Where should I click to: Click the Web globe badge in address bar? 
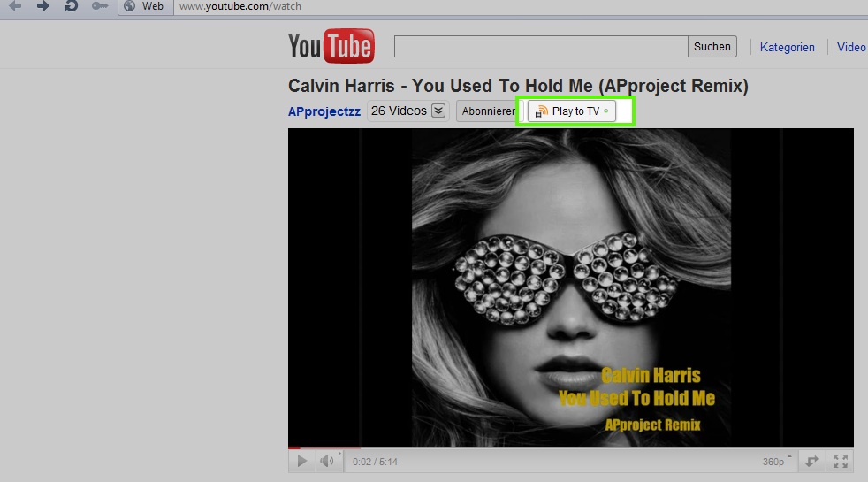(x=146, y=7)
